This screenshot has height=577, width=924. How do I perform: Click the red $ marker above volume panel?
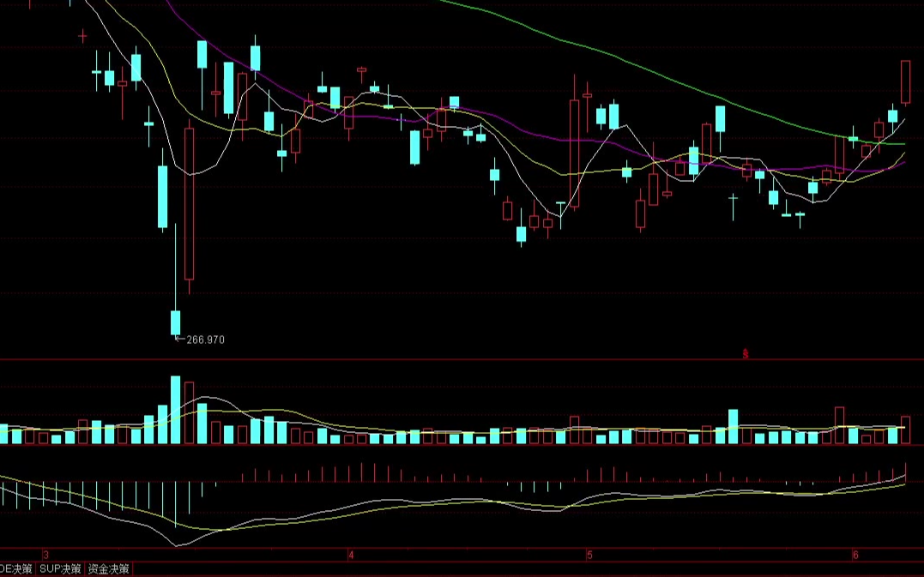click(746, 353)
